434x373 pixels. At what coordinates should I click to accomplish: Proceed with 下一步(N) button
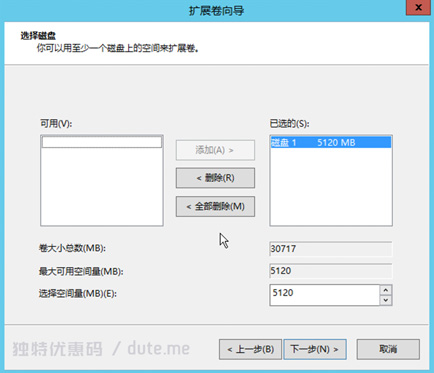click(x=315, y=349)
